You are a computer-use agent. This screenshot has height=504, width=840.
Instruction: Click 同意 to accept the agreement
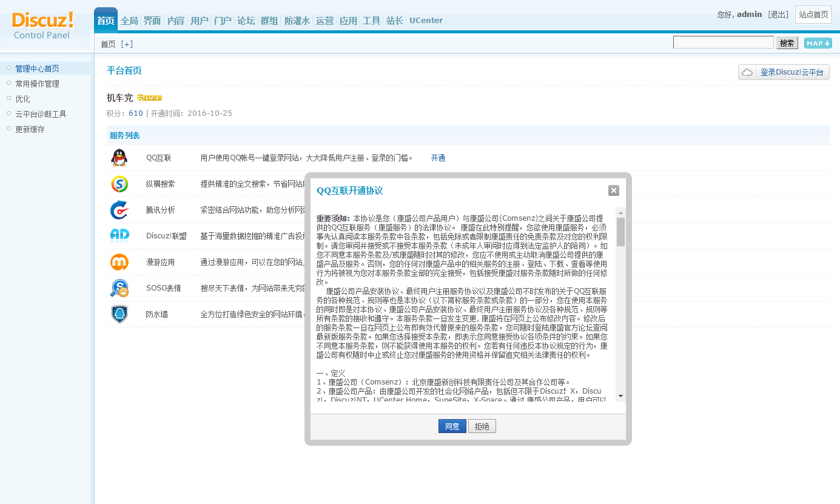click(452, 426)
